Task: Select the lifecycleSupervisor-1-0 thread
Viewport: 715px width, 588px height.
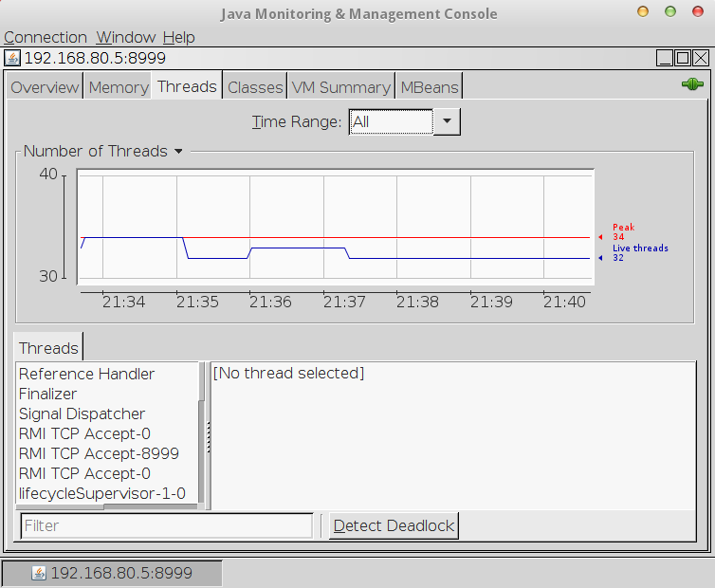Action: [107, 493]
